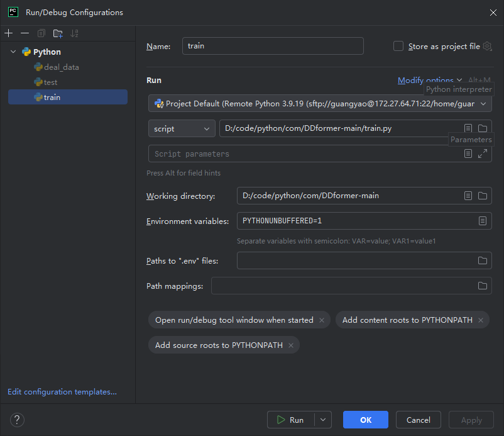Viewport: 504px width, 436px height.
Task: Open help via the question mark
Action: pyautogui.click(x=16, y=420)
